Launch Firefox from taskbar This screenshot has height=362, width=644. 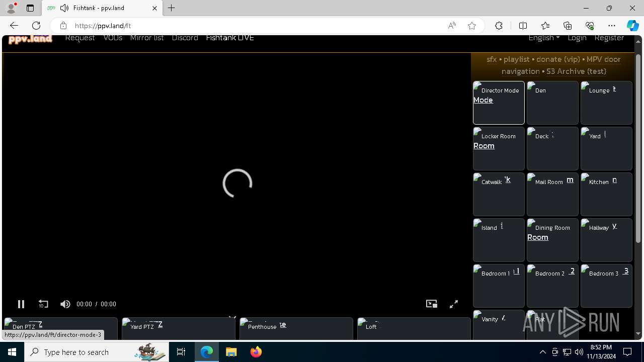tap(256, 352)
